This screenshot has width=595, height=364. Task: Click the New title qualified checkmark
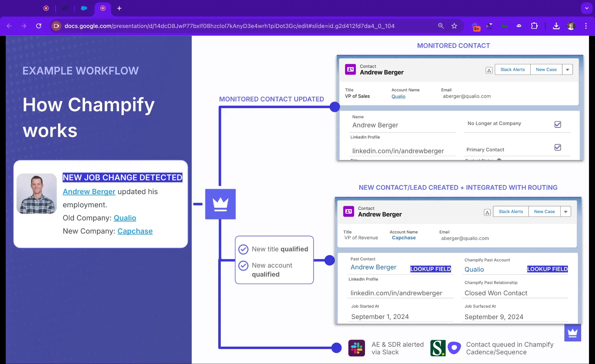[x=243, y=249]
